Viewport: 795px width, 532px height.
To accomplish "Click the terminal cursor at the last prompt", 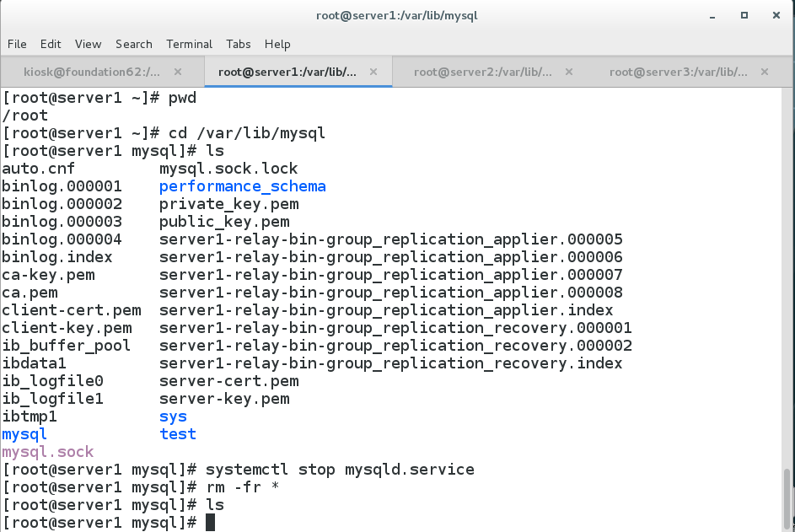I will tap(210, 523).
